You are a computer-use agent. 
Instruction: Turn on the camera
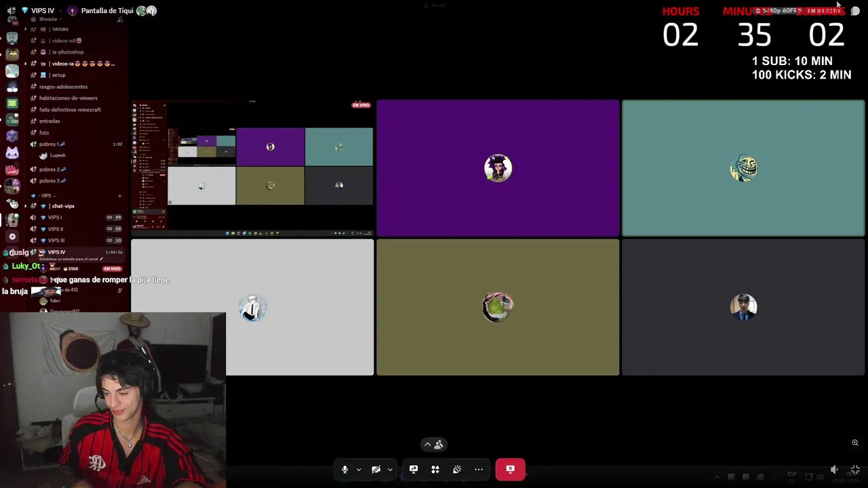376,469
